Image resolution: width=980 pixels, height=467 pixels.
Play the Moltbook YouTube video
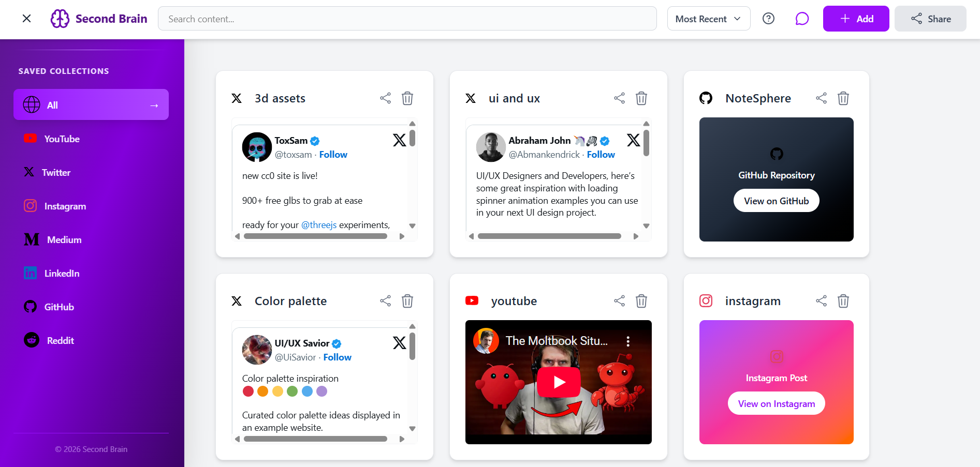point(558,382)
